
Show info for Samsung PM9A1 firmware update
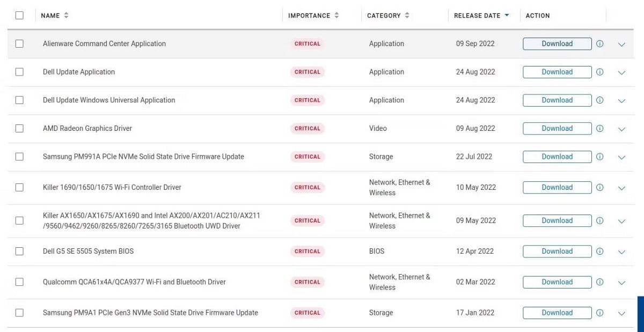[x=599, y=313]
